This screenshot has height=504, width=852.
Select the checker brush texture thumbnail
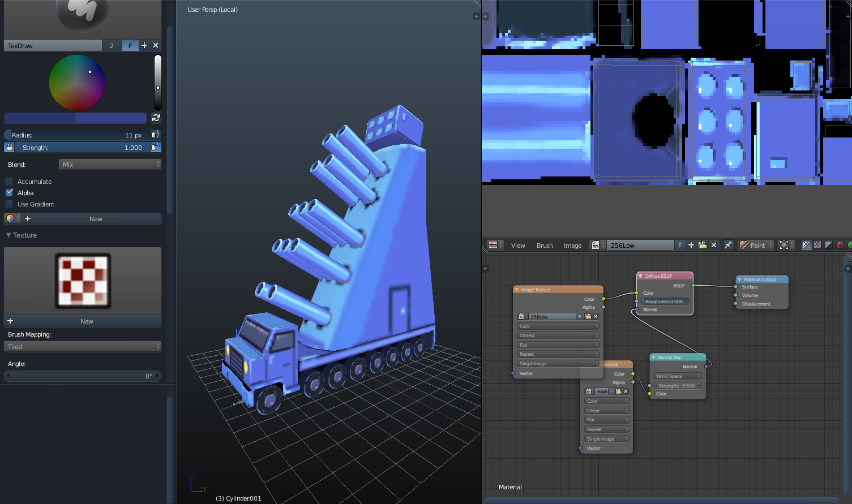83,281
